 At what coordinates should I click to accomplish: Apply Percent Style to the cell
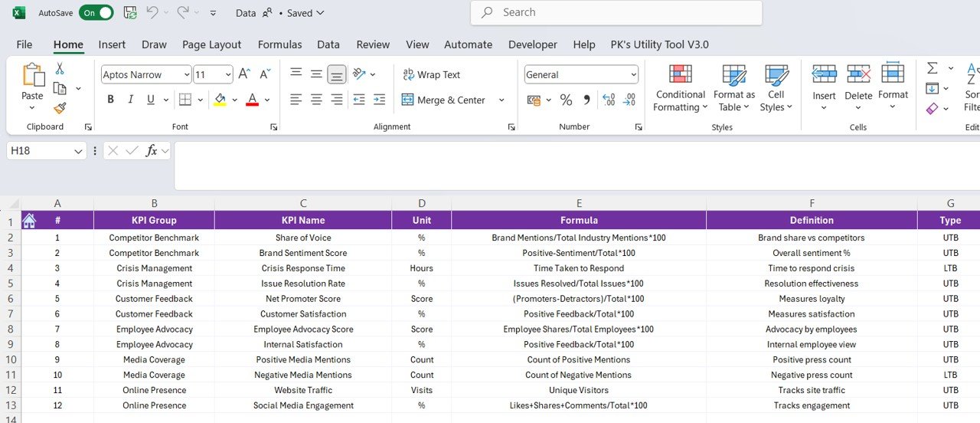coord(566,100)
